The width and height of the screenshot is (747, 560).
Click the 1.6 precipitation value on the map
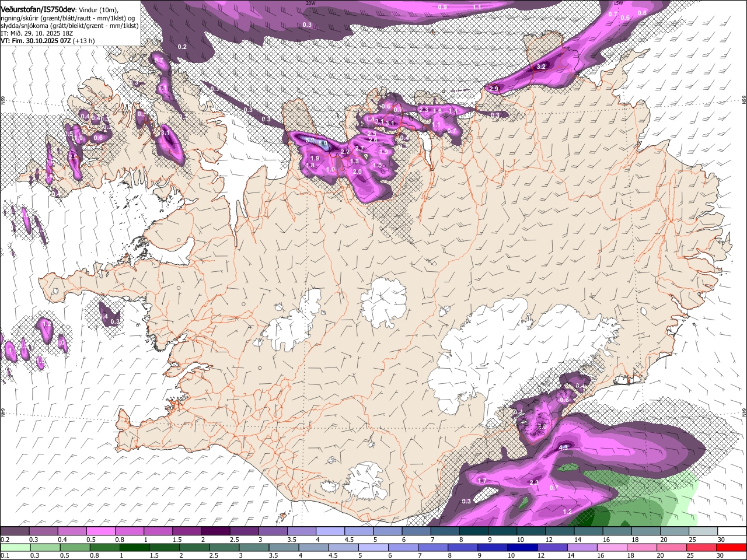click(437, 111)
